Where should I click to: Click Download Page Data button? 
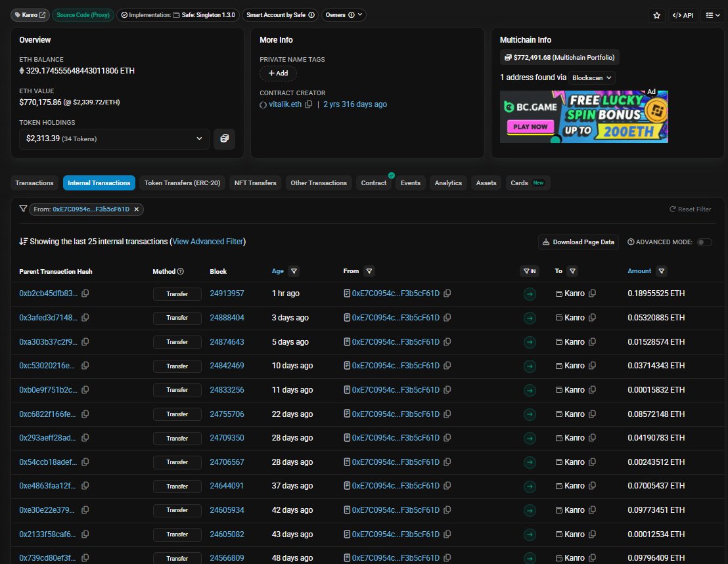point(578,242)
